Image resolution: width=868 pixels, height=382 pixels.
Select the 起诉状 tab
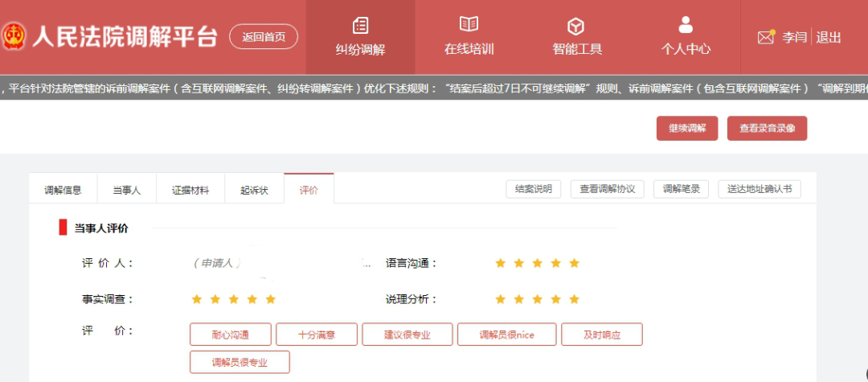click(x=254, y=190)
